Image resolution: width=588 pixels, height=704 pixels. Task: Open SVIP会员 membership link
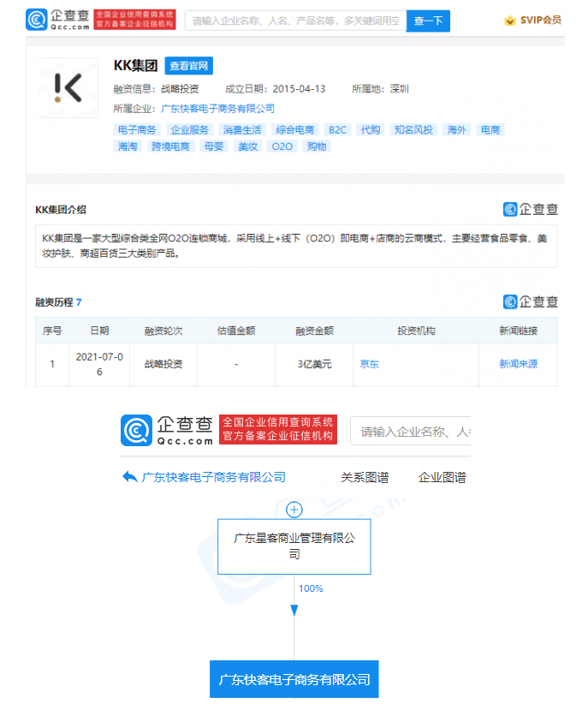pyautogui.click(x=540, y=20)
